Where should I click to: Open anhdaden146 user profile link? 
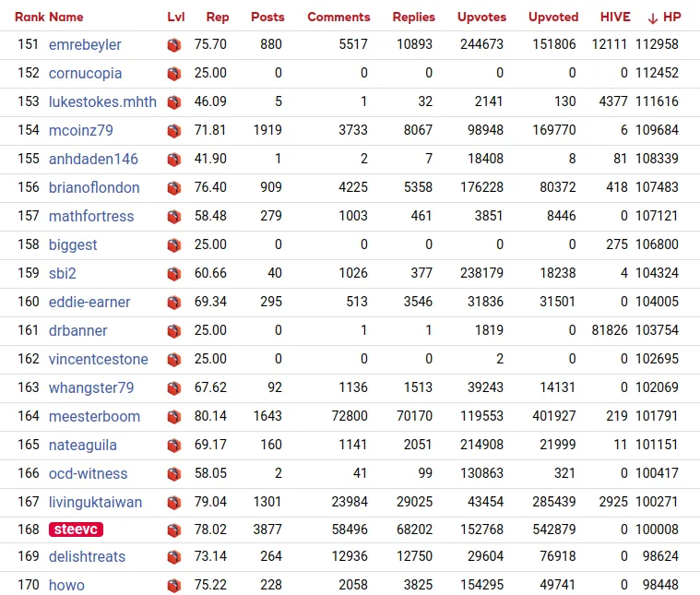(x=93, y=159)
